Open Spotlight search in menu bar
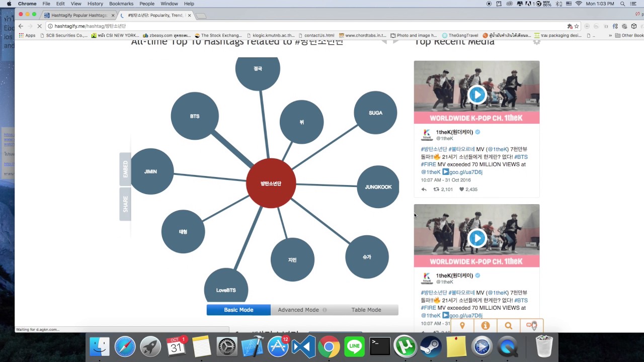Screen dimensions: 644x362 622,4
